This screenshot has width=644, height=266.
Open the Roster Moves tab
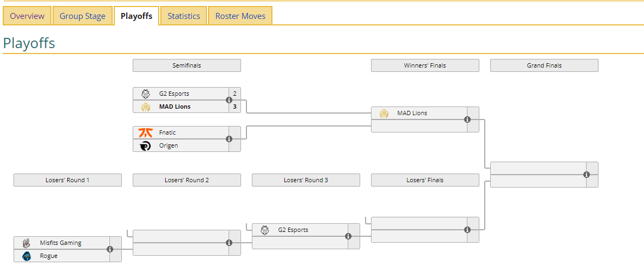pos(240,16)
